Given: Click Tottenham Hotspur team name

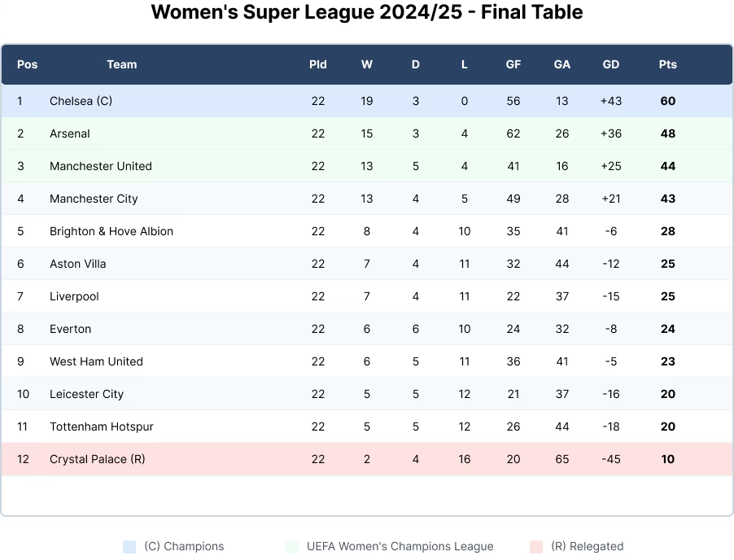Looking at the screenshot, I should (x=102, y=427).
